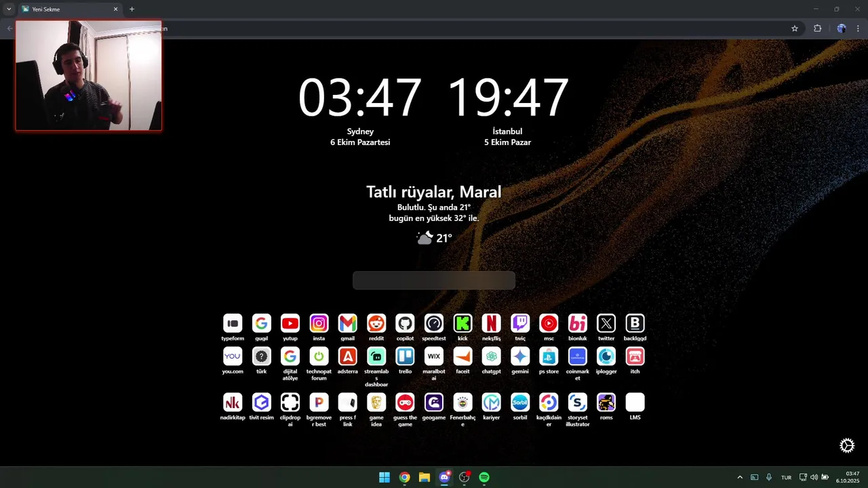Open the sorbil shortcut

point(520,402)
